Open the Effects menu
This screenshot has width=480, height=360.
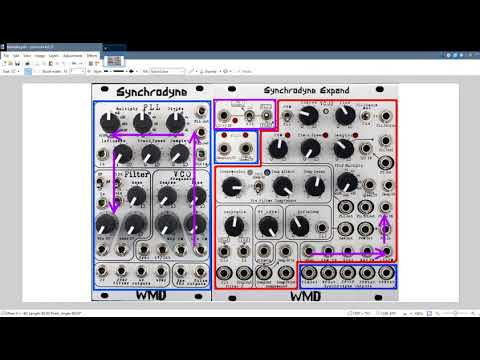click(x=92, y=56)
